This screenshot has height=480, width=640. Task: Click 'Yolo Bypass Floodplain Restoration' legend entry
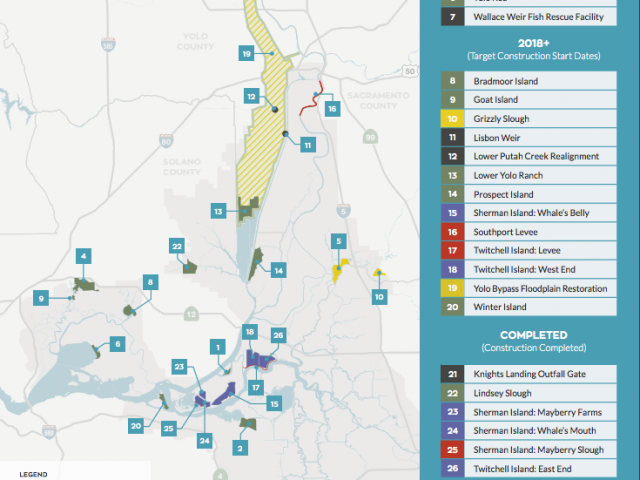pos(529,288)
